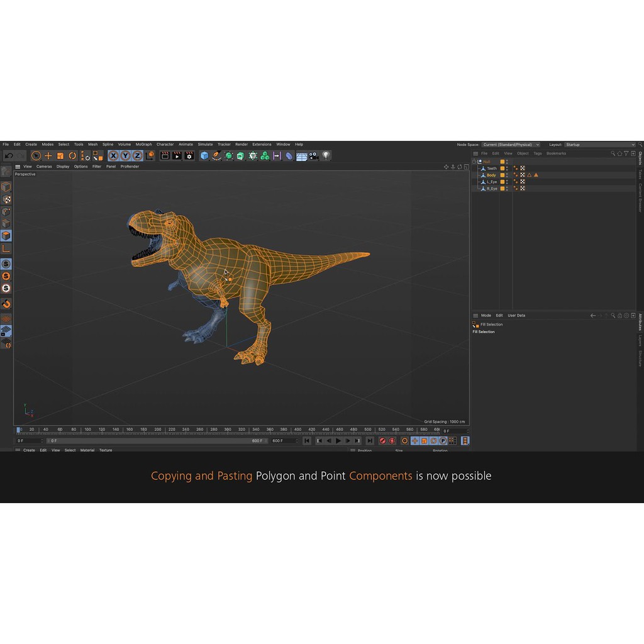Viewport: 644px width, 644px height.
Task: Enable Polygons mode in left sidebar
Action: 6,236
